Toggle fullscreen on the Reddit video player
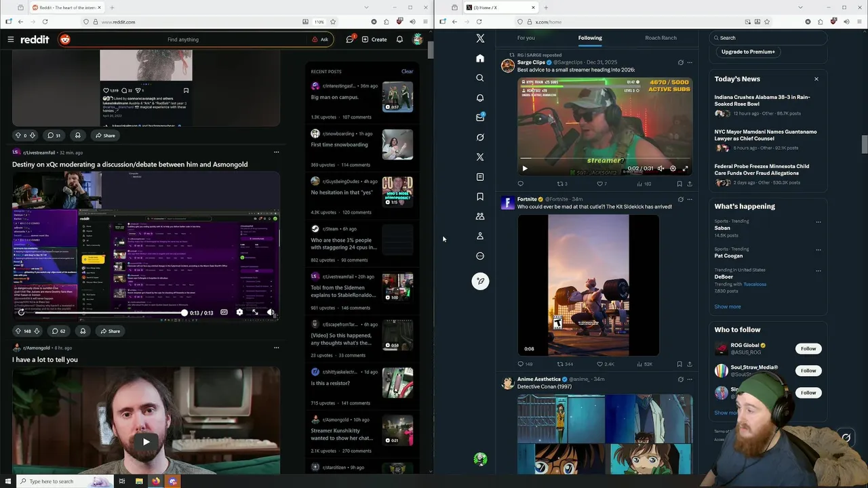 pos(255,312)
